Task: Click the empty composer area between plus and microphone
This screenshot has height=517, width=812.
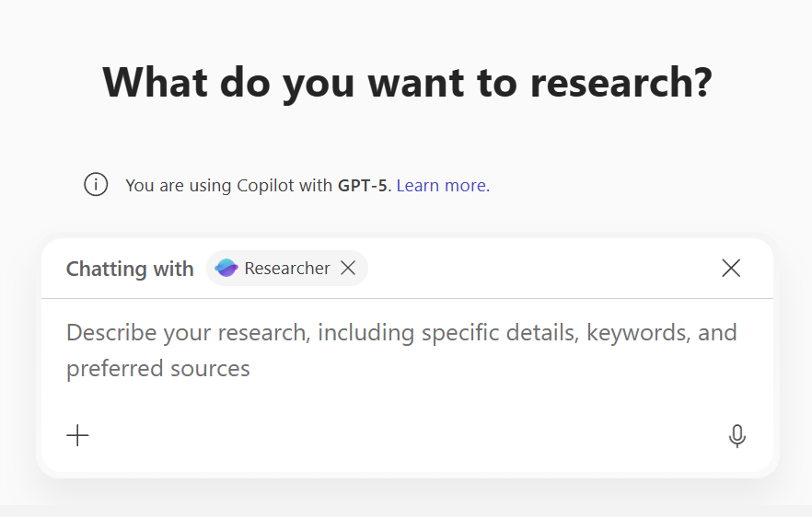Action: point(408,435)
